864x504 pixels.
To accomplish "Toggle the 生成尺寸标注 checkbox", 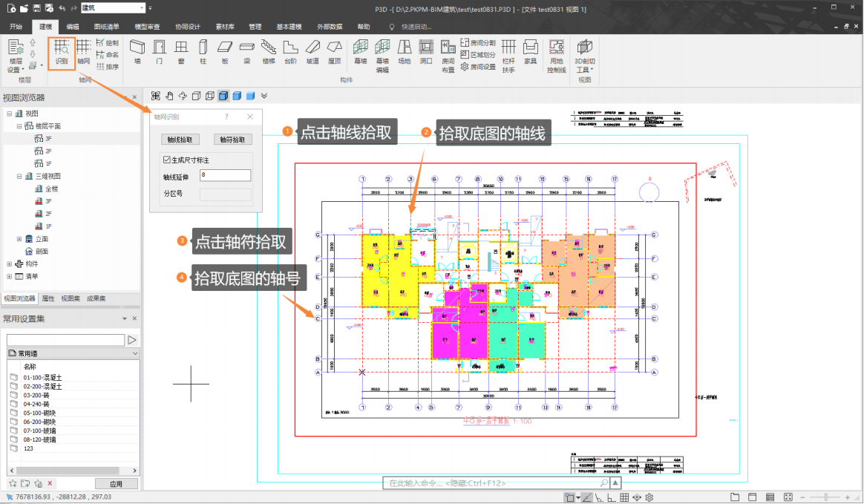I will point(167,160).
